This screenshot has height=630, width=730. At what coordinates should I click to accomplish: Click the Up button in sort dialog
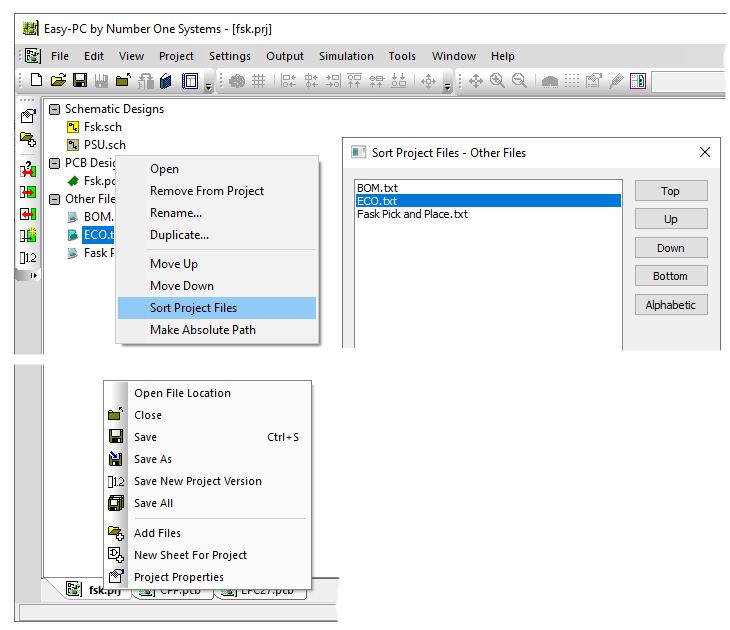(671, 219)
